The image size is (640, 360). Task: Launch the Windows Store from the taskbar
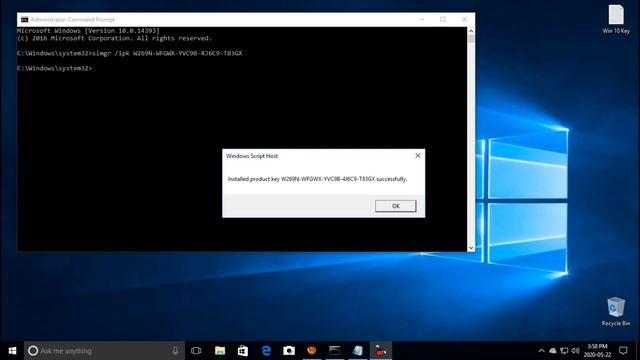(x=243, y=351)
